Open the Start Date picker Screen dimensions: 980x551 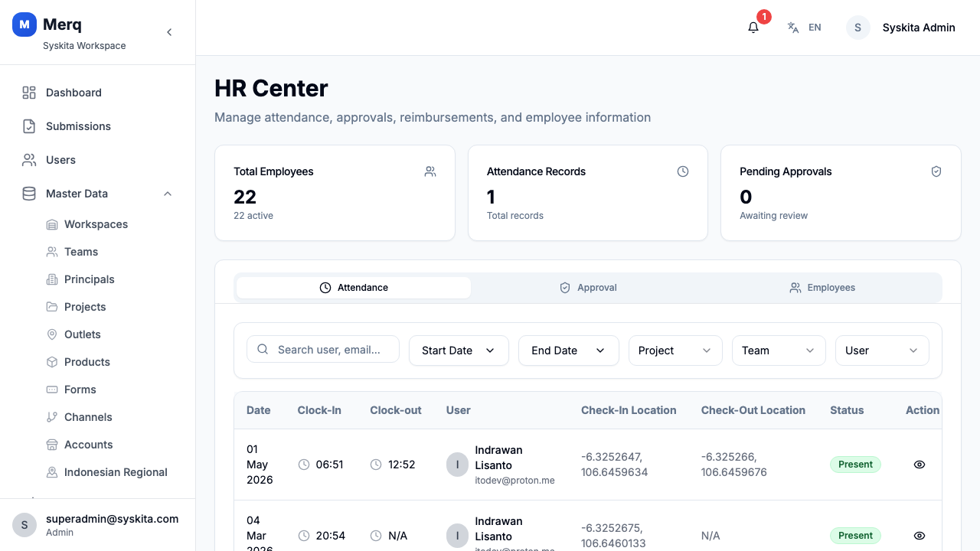tap(459, 350)
